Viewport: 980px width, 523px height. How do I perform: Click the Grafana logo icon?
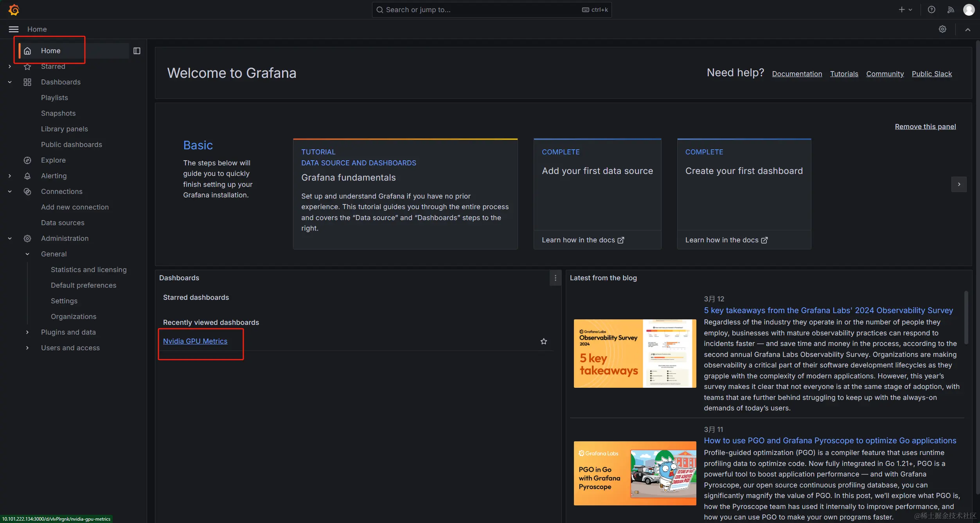tap(14, 10)
